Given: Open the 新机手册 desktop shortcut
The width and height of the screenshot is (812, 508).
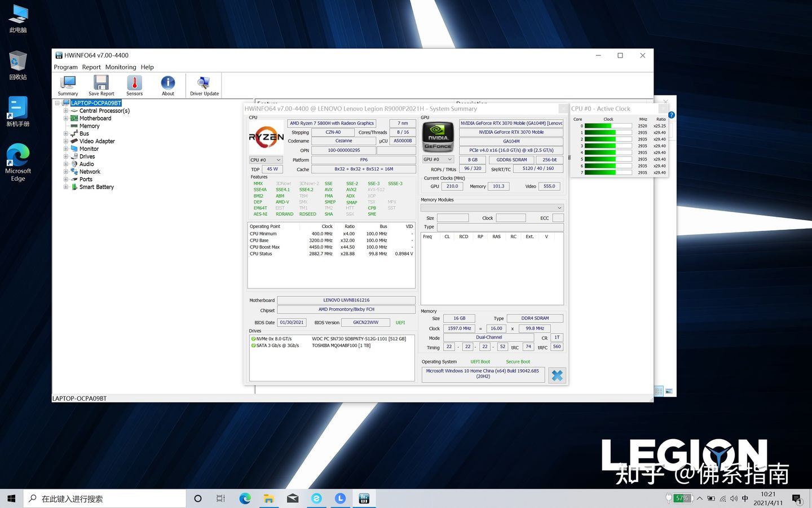Looking at the screenshot, I should click(x=18, y=112).
